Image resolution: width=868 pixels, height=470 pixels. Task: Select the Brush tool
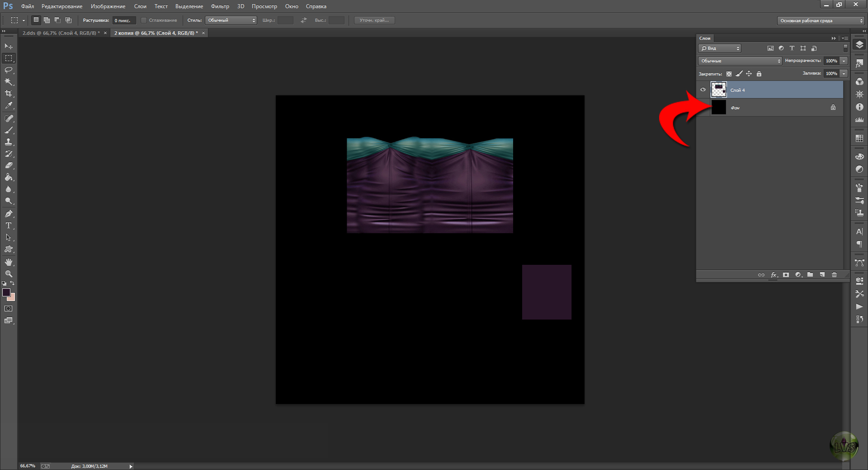(x=9, y=130)
